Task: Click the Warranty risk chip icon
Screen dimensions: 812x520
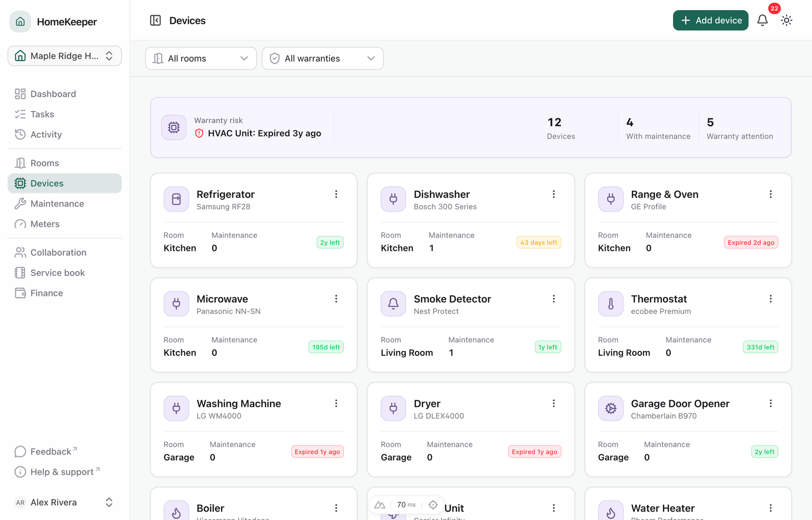Action: (174, 127)
